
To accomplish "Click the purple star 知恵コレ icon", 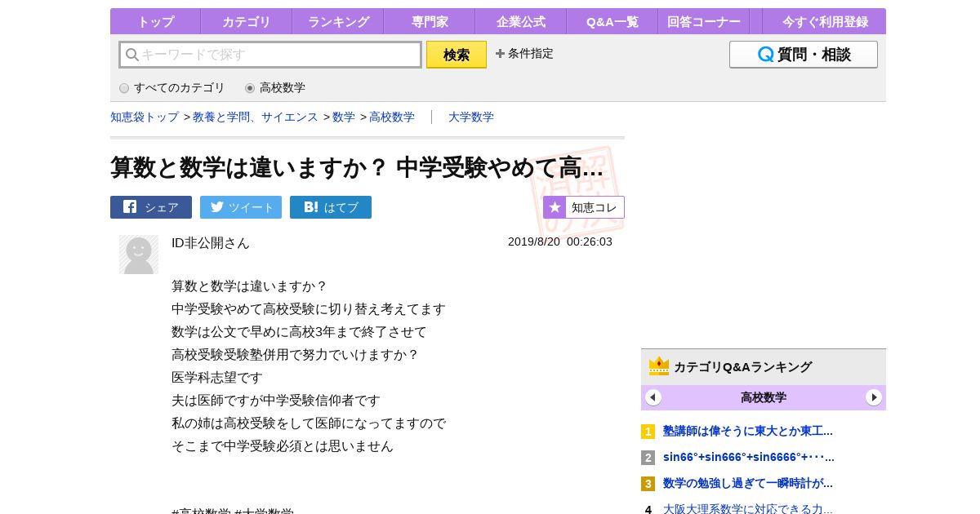I will click(x=555, y=207).
